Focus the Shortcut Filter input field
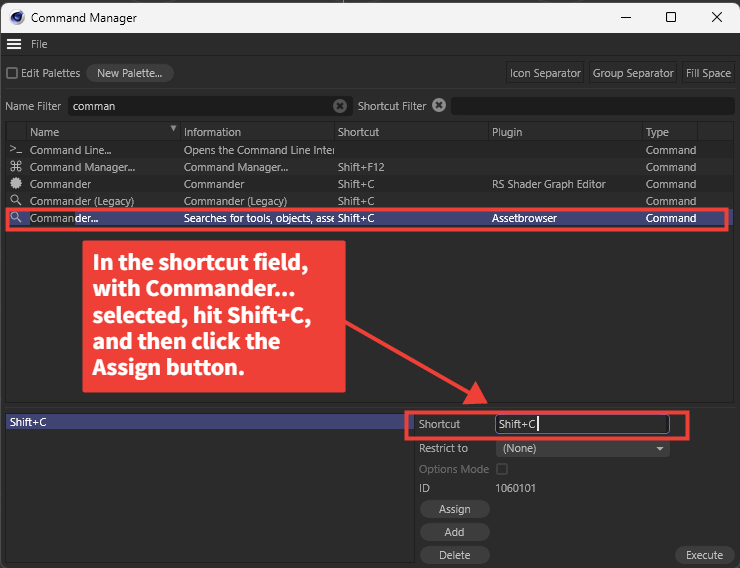 coord(593,106)
